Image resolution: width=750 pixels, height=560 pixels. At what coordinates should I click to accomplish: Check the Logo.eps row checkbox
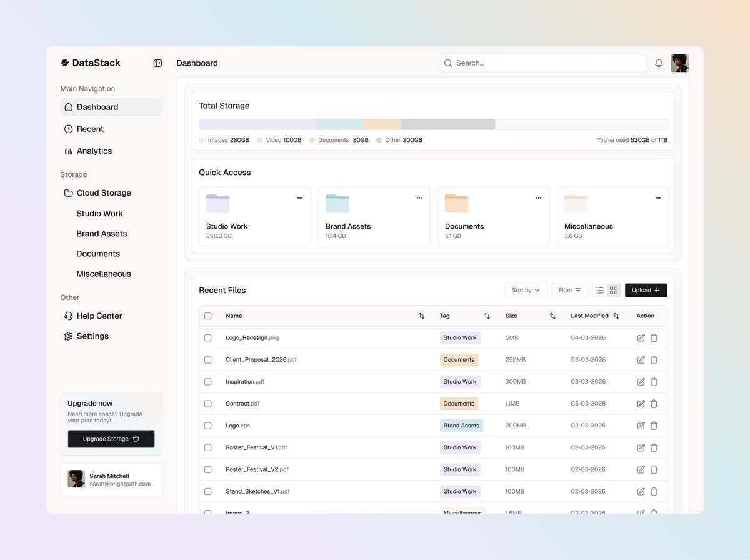click(208, 426)
